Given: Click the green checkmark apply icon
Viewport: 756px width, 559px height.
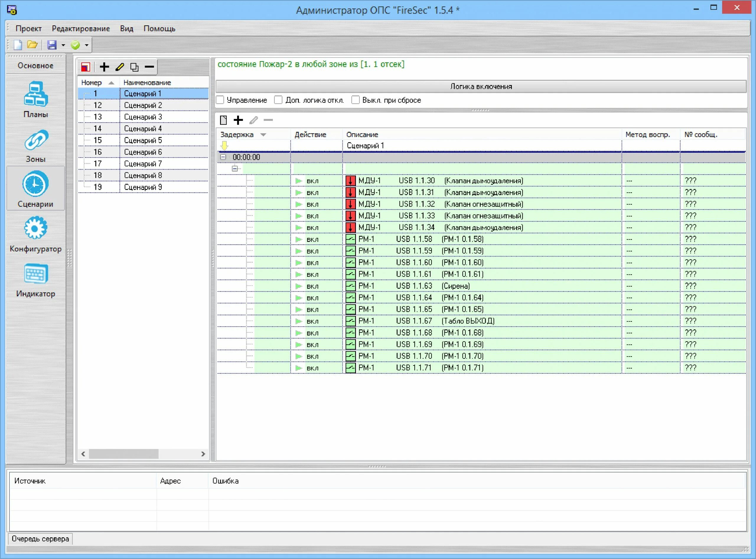Looking at the screenshot, I should click(x=75, y=45).
